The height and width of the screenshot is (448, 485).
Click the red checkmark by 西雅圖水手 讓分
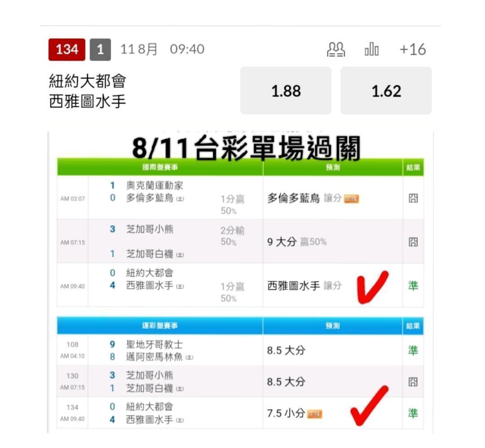[372, 287]
